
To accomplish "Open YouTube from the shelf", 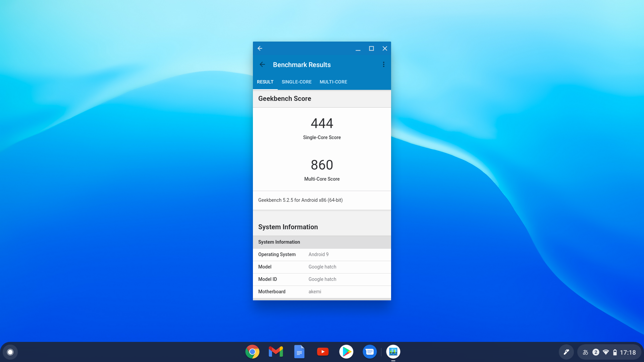I will (323, 352).
